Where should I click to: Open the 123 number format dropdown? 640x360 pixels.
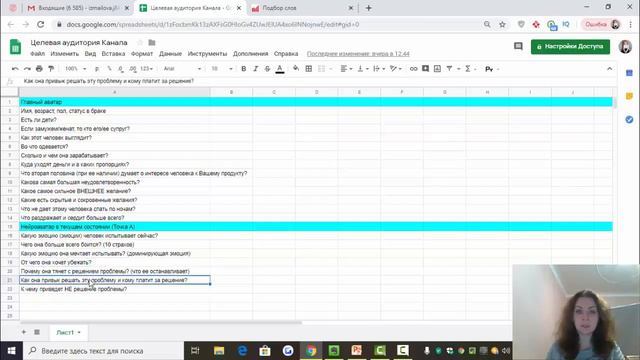(x=147, y=69)
